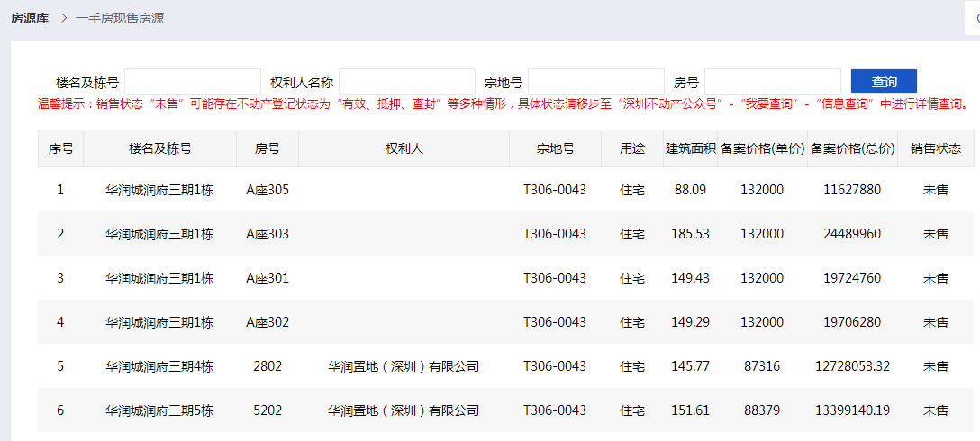
Task: Click total price 19724760 in row 3
Action: 852,278
